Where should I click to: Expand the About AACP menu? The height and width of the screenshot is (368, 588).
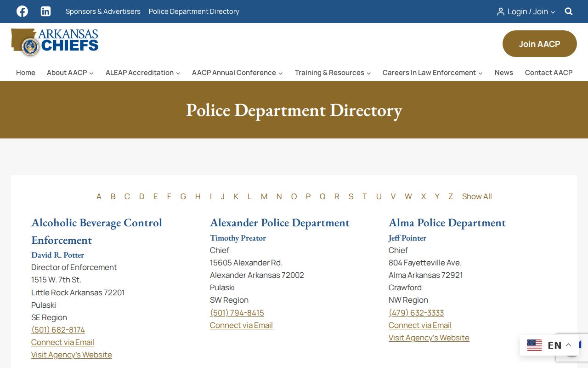click(70, 73)
